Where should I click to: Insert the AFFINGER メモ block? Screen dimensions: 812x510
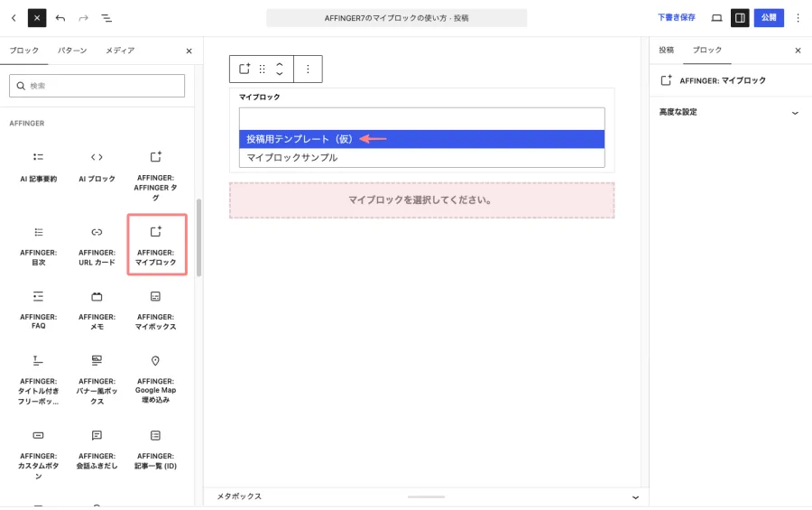click(x=97, y=310)
